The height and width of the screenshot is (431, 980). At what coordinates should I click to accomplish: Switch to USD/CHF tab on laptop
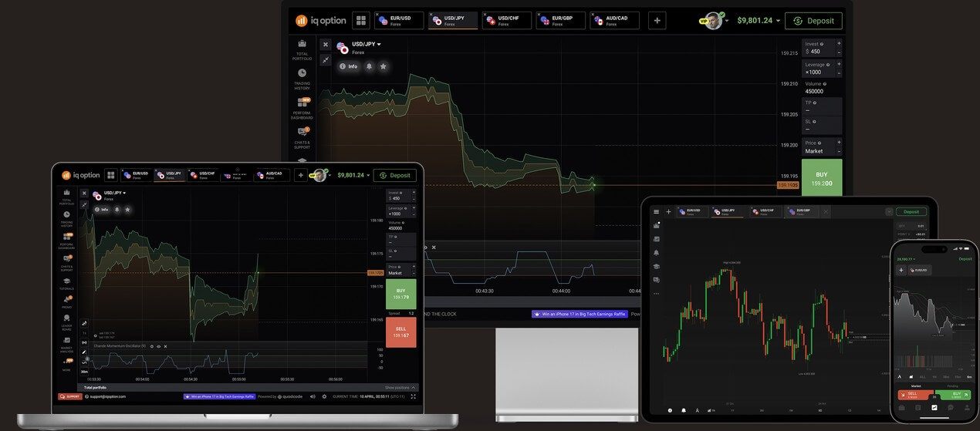[203, 175]
